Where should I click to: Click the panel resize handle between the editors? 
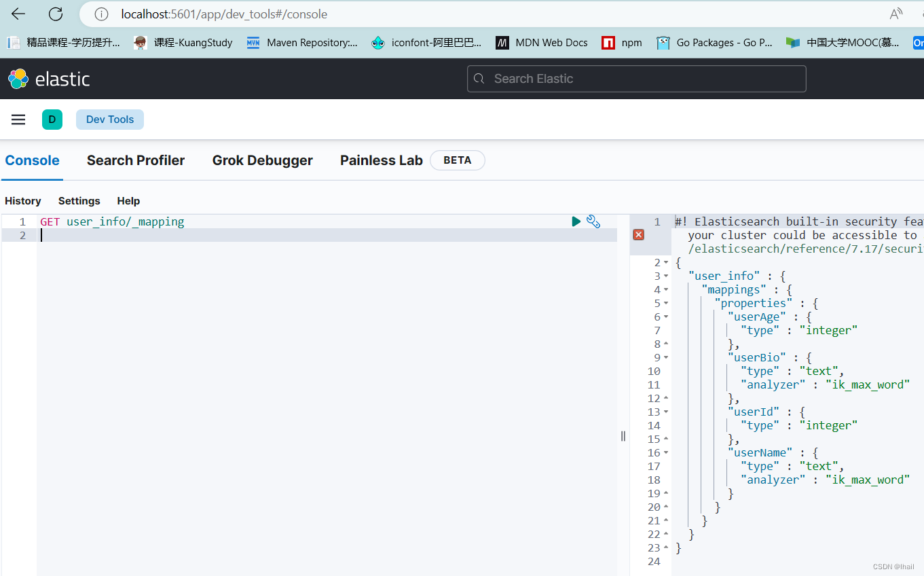(x=623, y=436)
